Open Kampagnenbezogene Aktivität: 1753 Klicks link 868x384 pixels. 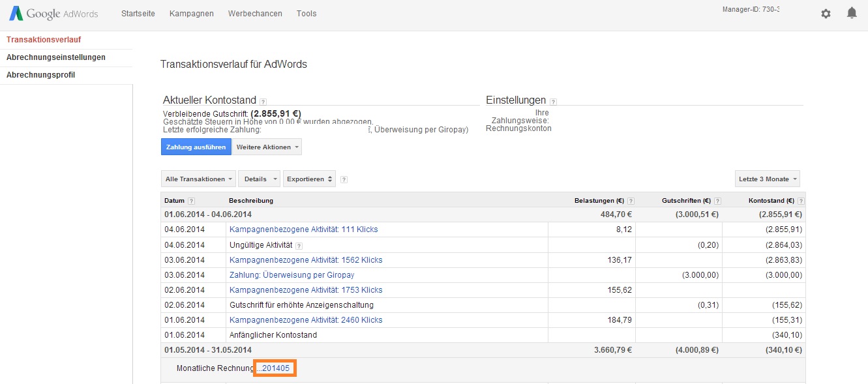(306, 290)
